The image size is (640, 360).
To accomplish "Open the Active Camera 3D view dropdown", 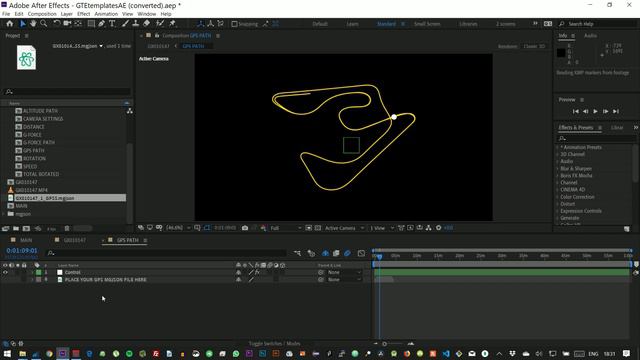I will [344, 228].
